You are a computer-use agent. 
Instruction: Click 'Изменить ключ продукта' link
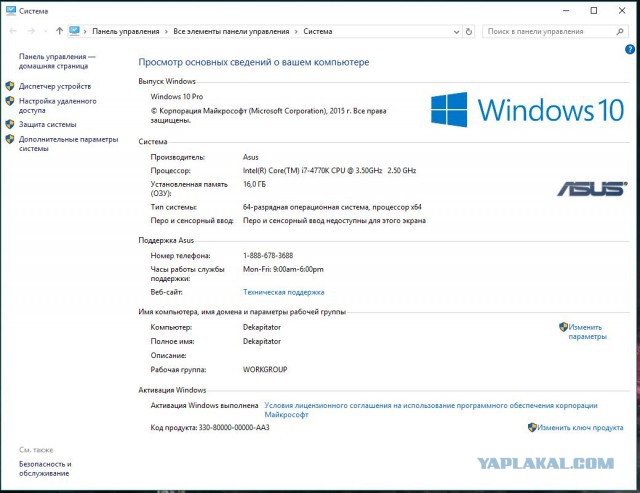(x=580, y=428)
